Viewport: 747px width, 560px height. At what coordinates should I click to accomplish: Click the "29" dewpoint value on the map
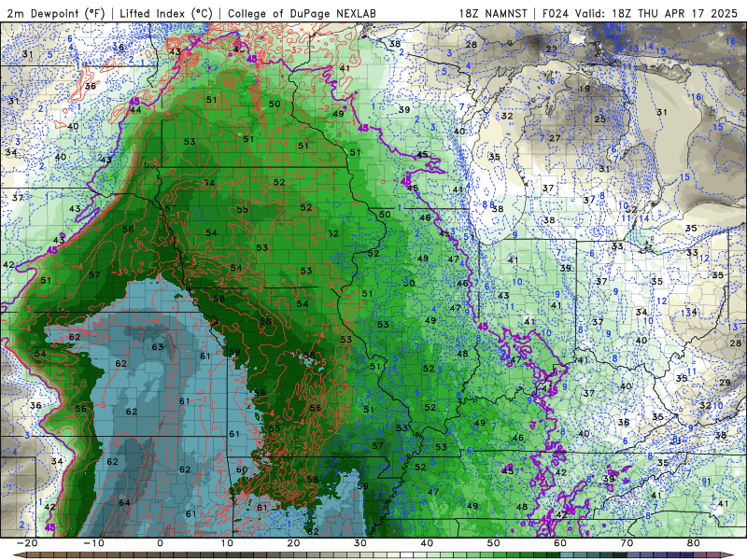[725, 383]
